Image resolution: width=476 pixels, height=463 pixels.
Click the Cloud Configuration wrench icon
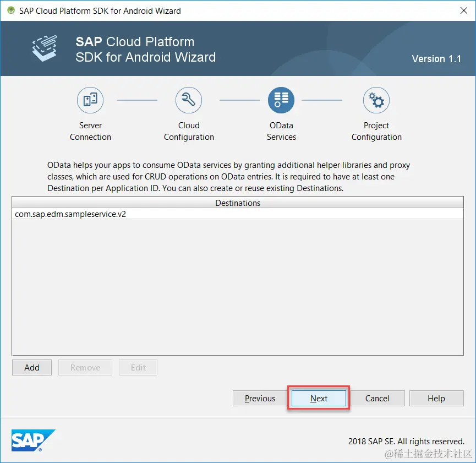tap(189, 100)
